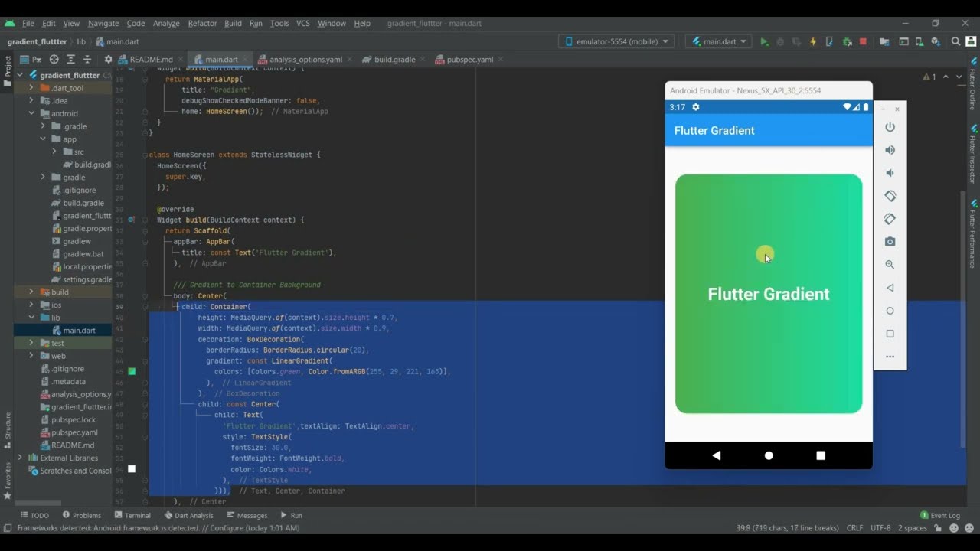This screenshot has height=551, width=980.
Task: Click UTF-8 encoding in status bar
Action: (880, 528)
